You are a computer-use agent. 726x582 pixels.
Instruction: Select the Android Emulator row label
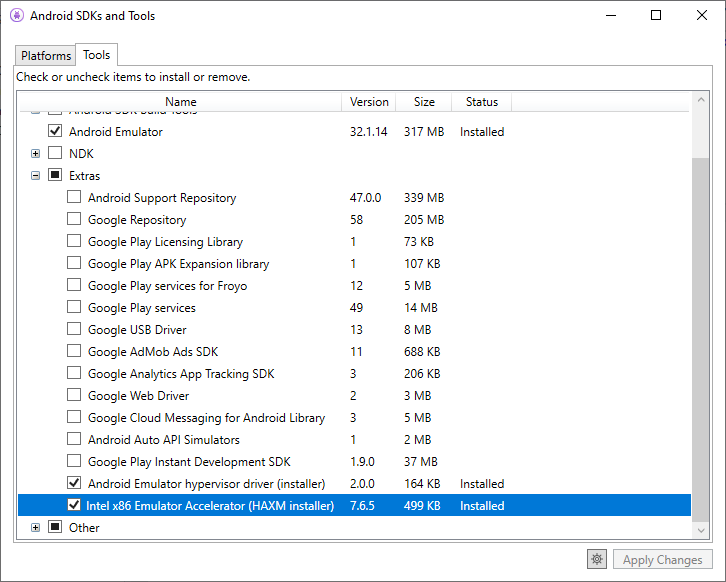(x=116, y=132)
